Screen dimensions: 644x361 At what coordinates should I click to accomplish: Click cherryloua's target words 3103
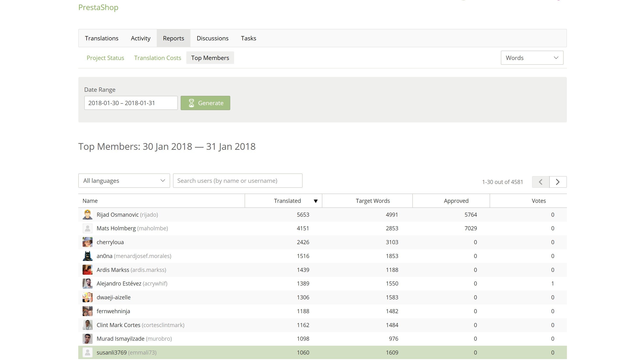point(392,242)
